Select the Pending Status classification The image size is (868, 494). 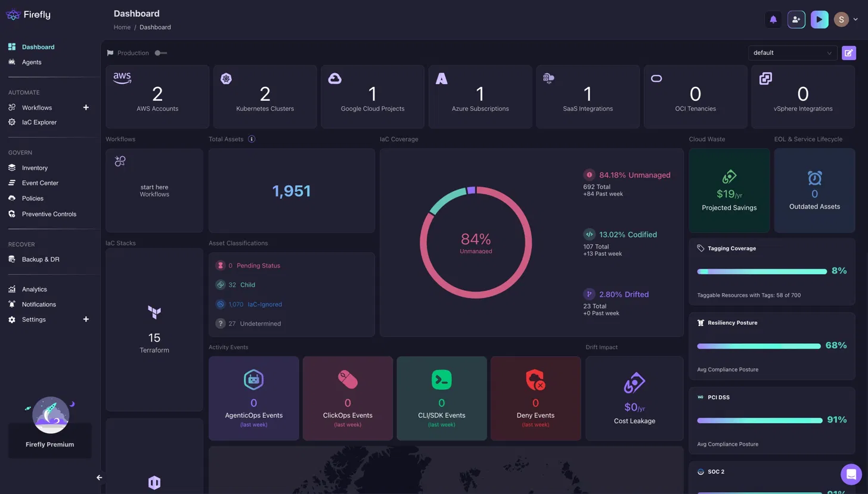[x=248, y=266]
